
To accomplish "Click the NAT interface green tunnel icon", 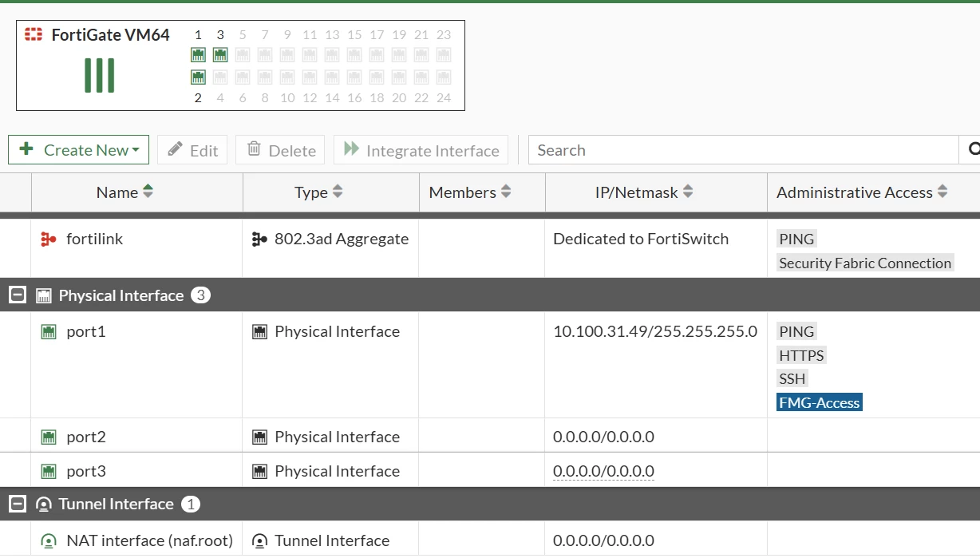I will tap(49, 540).
